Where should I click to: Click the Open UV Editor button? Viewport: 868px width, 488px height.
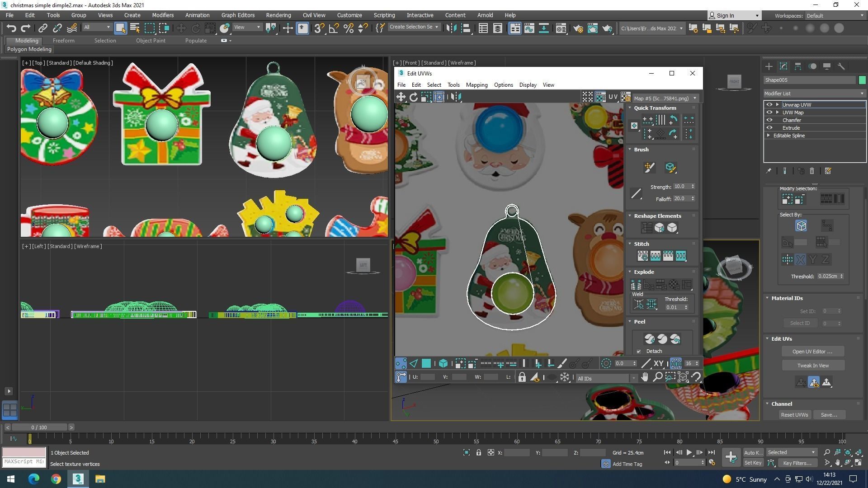(x=812, y=352)
